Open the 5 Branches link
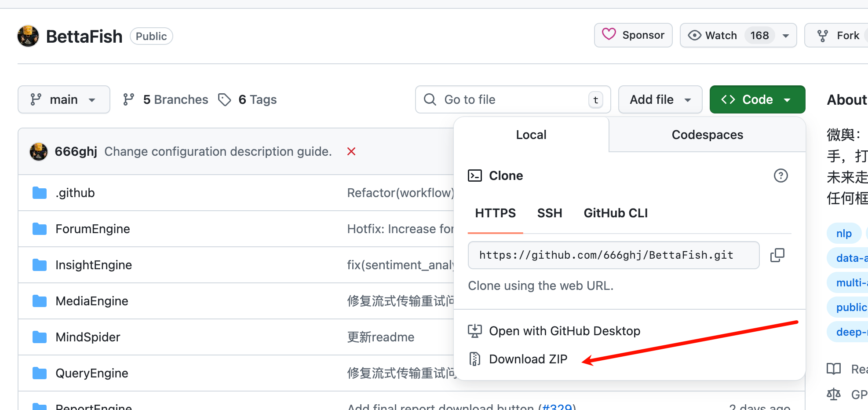This screenshot has width=868, height=410. click(165, 99)
